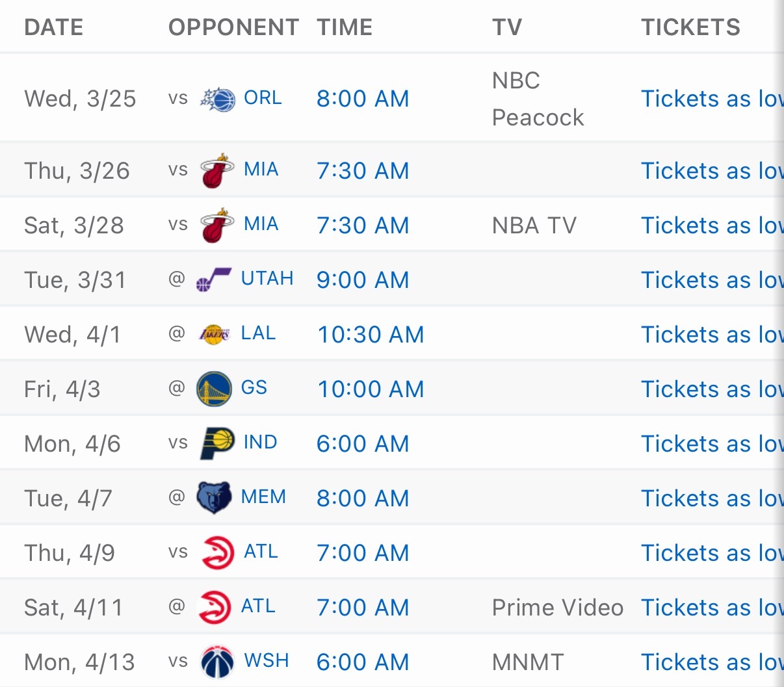The width and height of the screenshot is (784, 687).
Task: Click the Lakers team logo
Action: (x=214, y=335)
